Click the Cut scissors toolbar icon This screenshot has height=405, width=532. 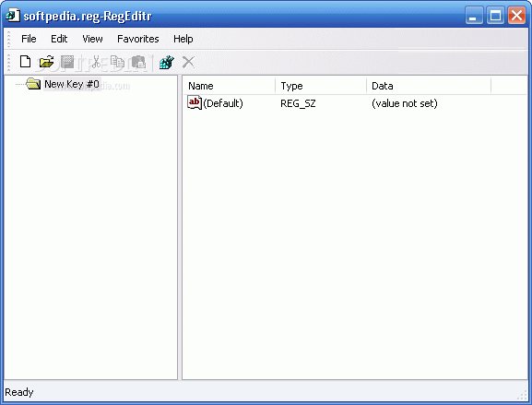96,62
